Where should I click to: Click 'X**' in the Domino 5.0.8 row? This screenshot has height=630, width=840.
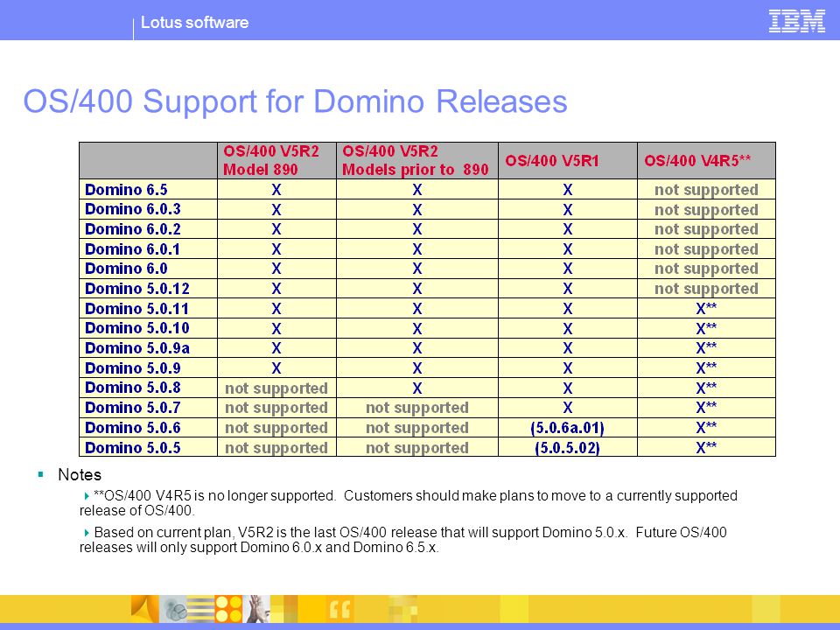tap(706, 388)
